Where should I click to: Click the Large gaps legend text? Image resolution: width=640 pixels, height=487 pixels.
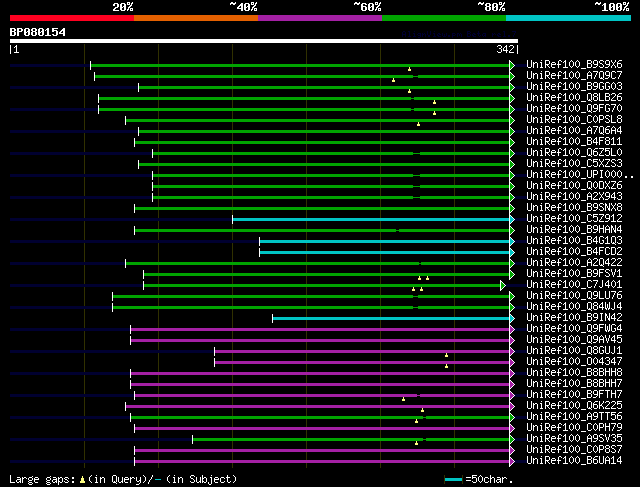click(42, 479)
